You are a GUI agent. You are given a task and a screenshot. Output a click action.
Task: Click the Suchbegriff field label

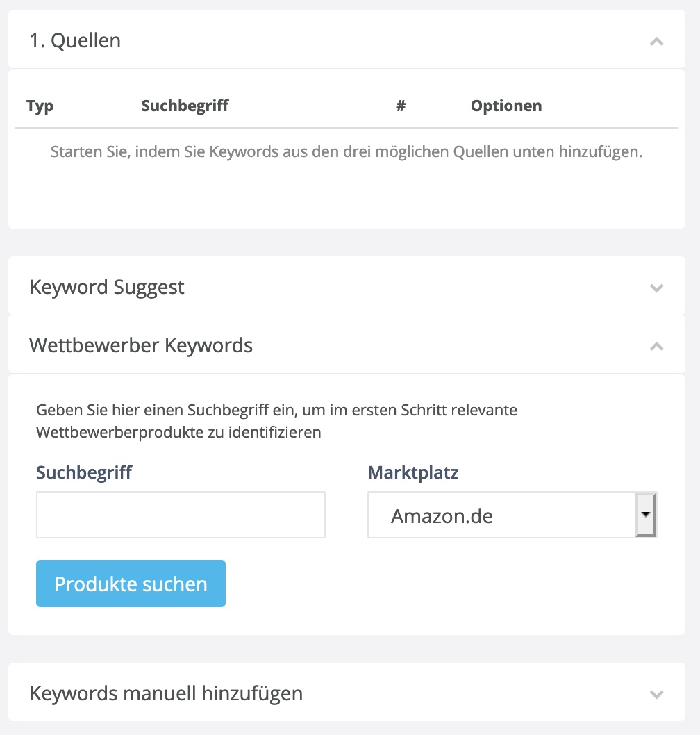pyautogui.click(x=84, y=472)
